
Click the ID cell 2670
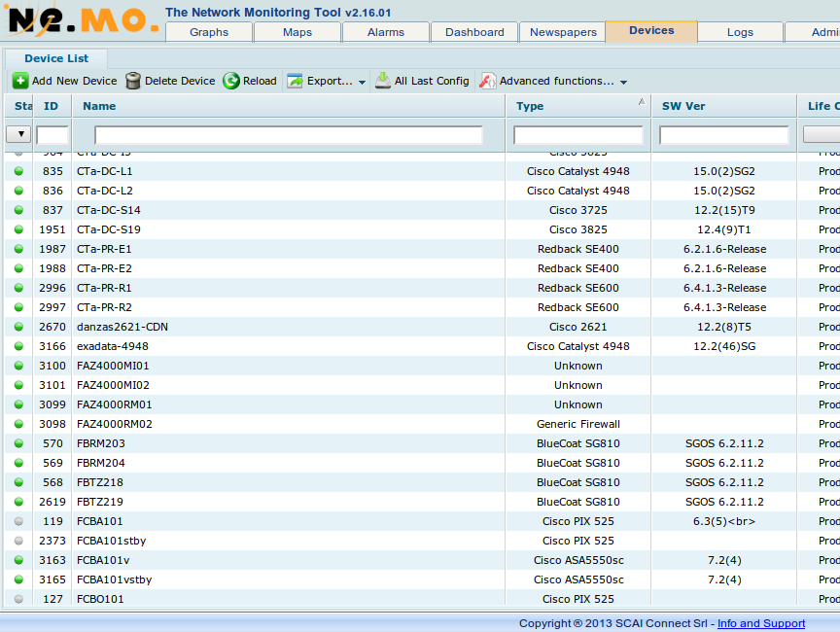52,327
